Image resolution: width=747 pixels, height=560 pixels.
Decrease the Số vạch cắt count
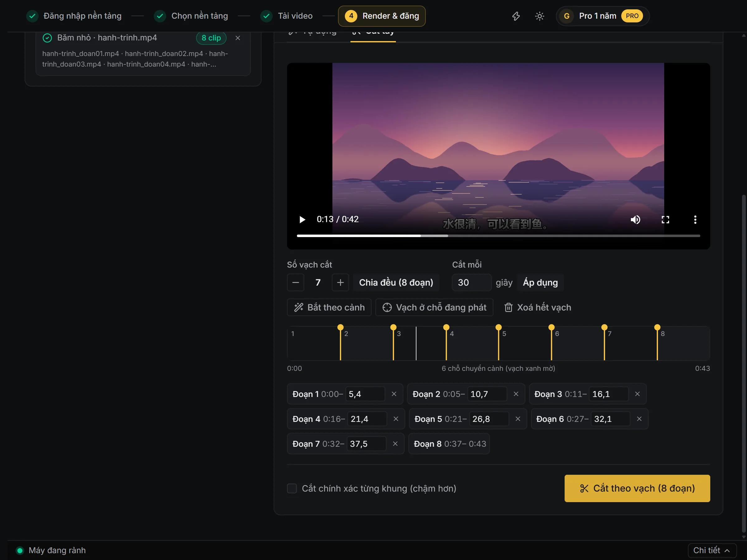click(x=295, y=282)
